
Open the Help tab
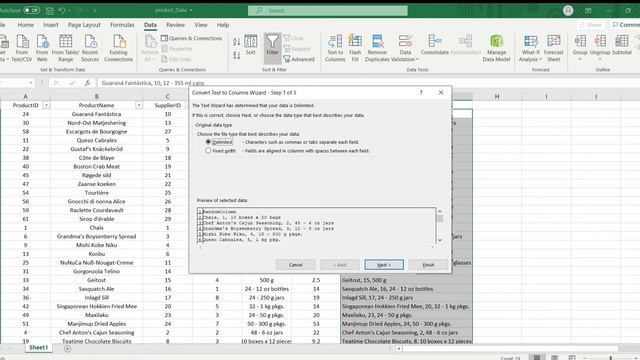click(222, 25)
